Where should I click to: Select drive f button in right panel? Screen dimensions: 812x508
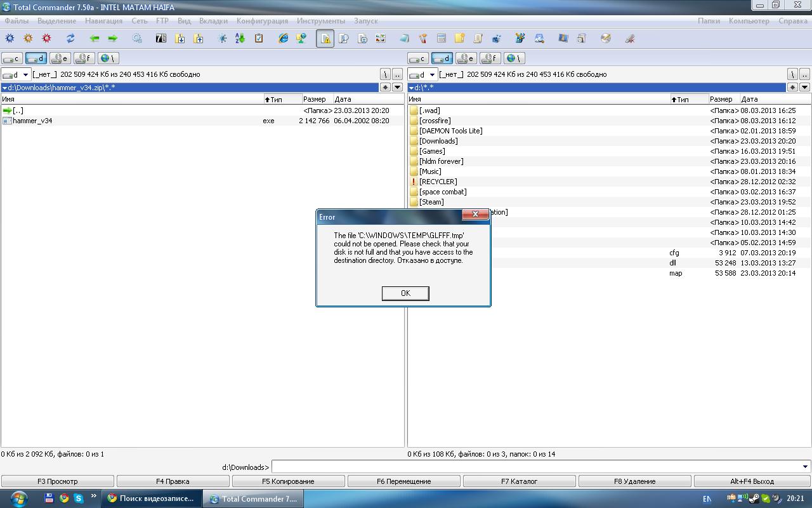click(490, 58)
